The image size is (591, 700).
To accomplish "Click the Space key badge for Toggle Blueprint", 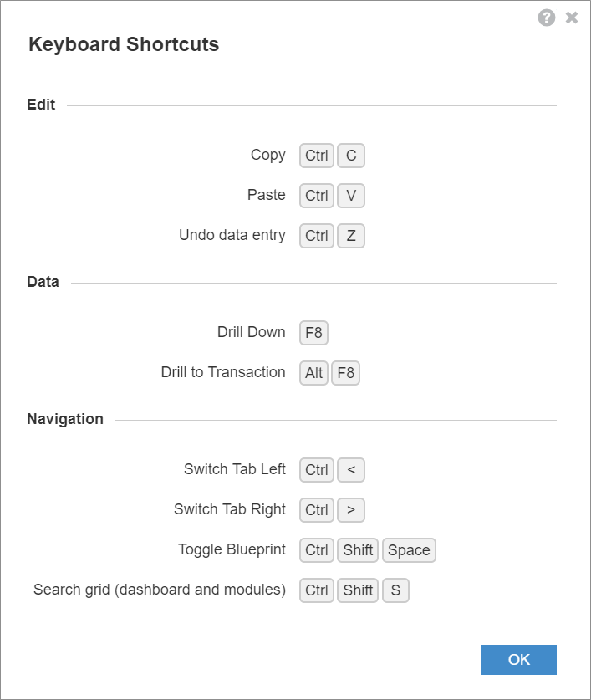I will 409,550.
